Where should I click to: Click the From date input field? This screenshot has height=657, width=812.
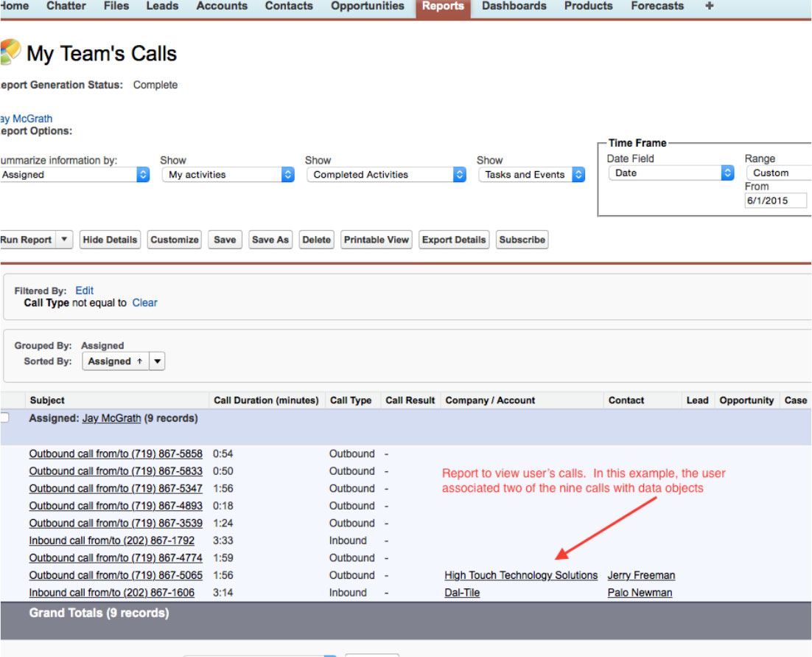pos(775,201)
